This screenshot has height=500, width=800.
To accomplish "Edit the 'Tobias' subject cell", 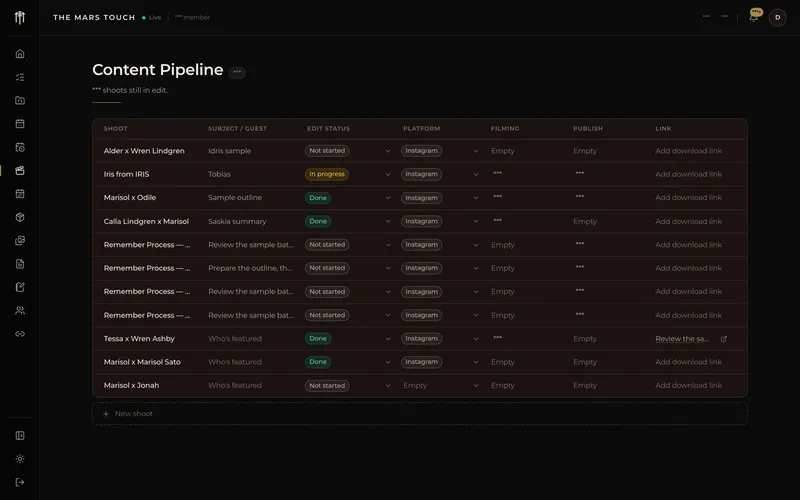I will click(x=219, y=174).
